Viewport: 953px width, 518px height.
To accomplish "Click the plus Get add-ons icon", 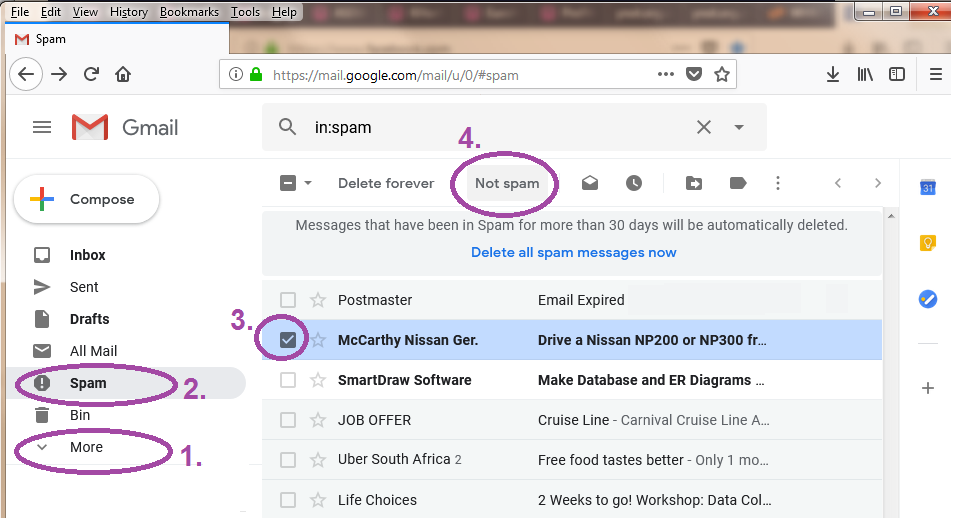I will point(927,388).
